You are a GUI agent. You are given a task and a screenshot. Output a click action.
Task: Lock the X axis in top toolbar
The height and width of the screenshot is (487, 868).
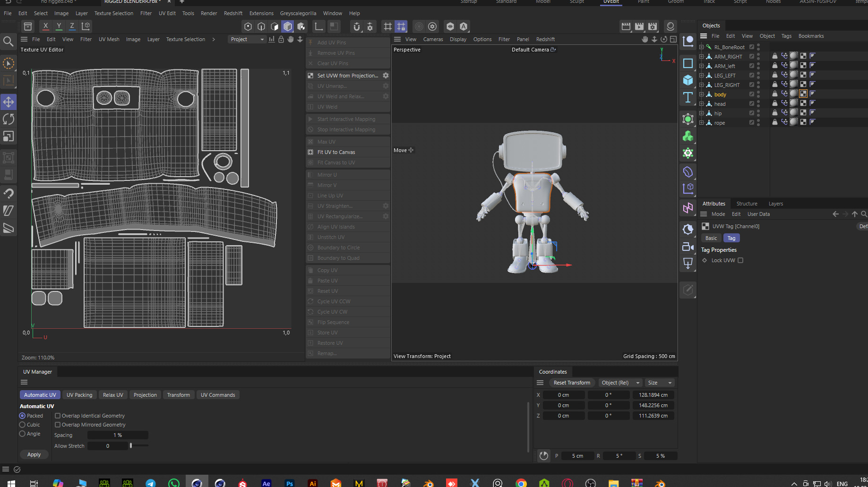[x=45, y=26]
